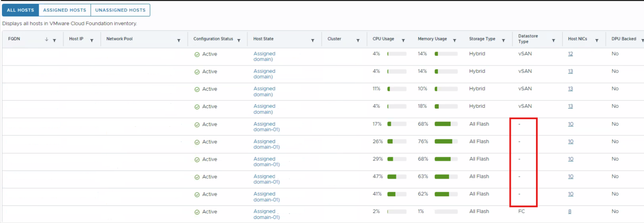Open the Network Pool filter icon

pos(179,40)
